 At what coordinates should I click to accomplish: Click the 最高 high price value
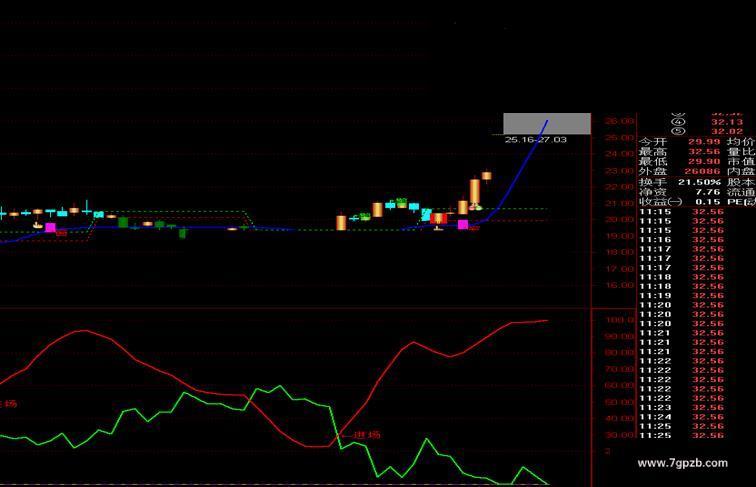[704, 152]
